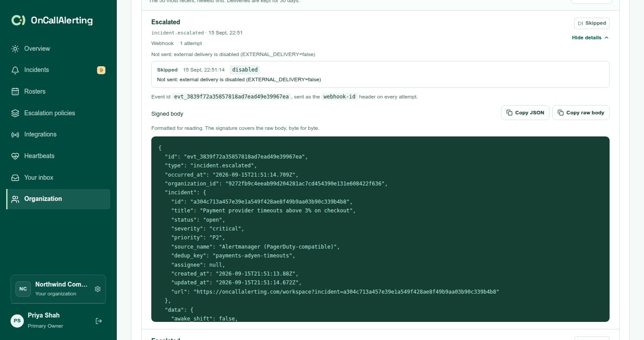The width and height of the screenshot is (644, 340).
Task: Click the Incidents bell icon
Action: tap(15, 70)
